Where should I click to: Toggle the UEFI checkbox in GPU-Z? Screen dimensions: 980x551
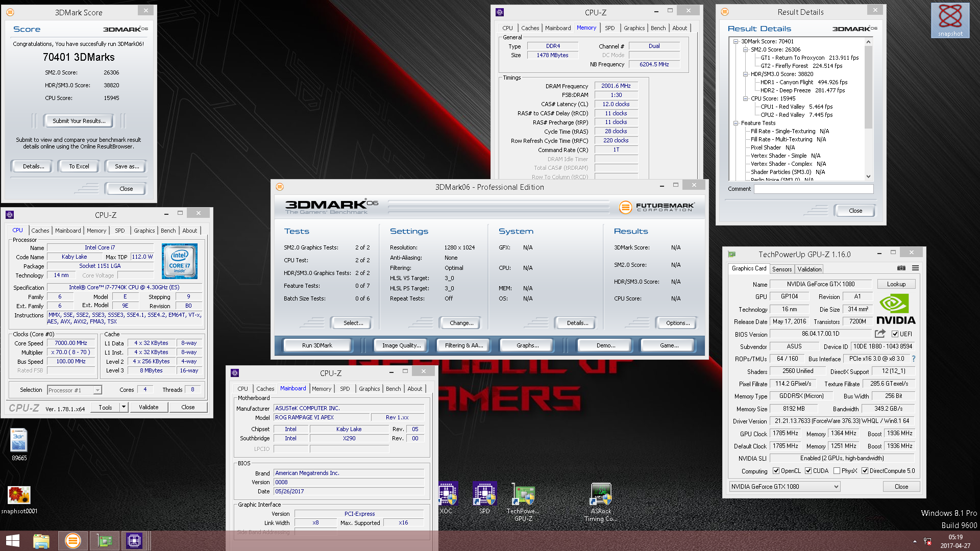coord(895,334)
